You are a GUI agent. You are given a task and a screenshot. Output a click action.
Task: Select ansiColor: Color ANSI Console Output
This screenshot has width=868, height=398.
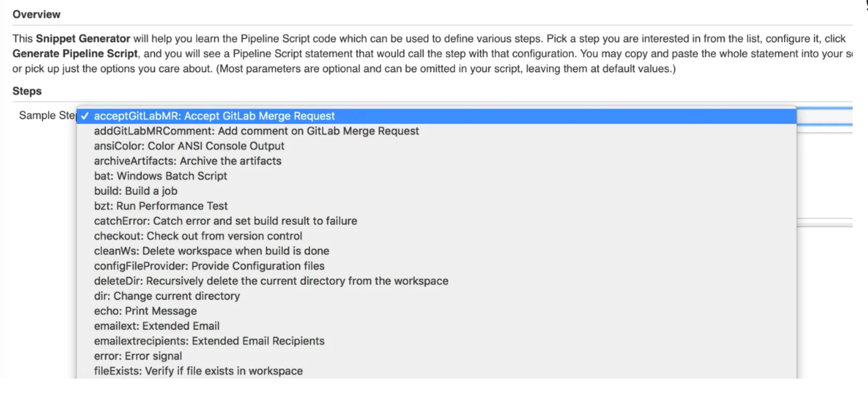click(189, 146)
